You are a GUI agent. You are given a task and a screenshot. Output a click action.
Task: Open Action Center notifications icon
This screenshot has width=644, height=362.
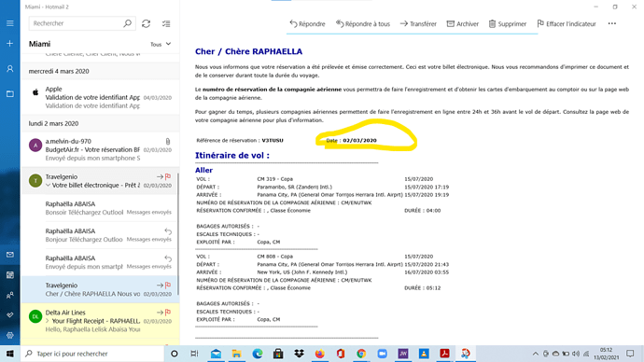[630, 354]
